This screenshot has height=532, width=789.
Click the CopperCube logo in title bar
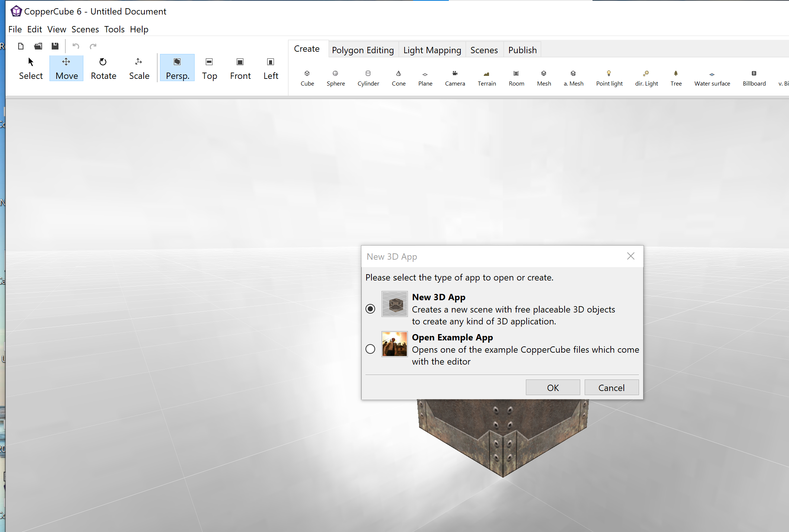[x=16, y=11]
